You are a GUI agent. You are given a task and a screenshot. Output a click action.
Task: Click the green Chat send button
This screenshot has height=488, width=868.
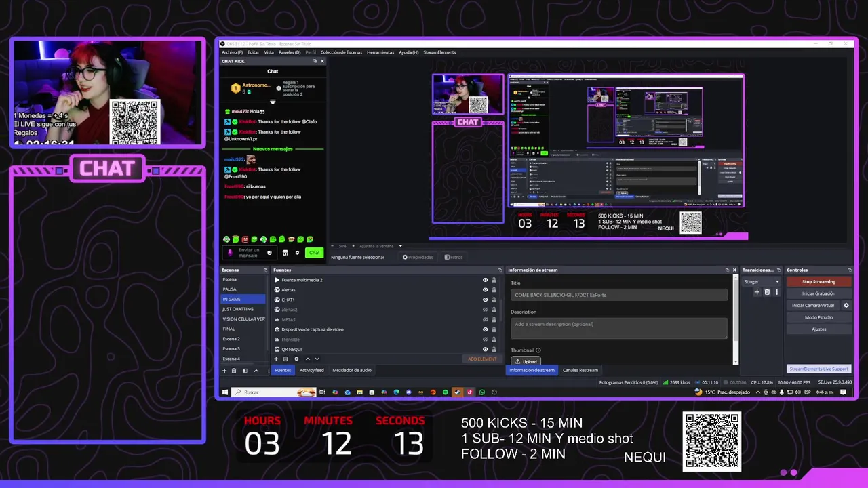click(x=314, y=253)
